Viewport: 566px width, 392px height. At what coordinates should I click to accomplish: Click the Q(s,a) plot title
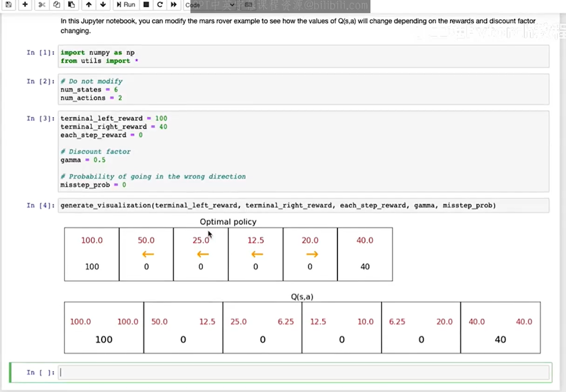click(302, 296)
